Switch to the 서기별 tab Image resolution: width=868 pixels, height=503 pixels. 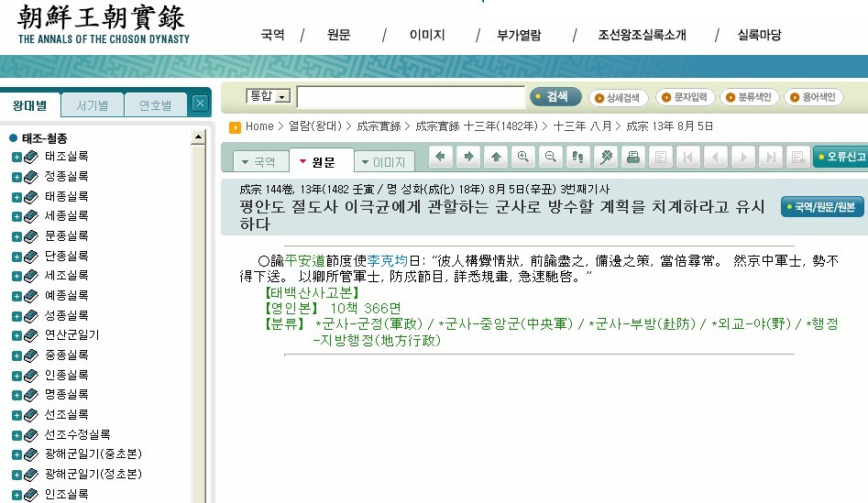(92, 105)
